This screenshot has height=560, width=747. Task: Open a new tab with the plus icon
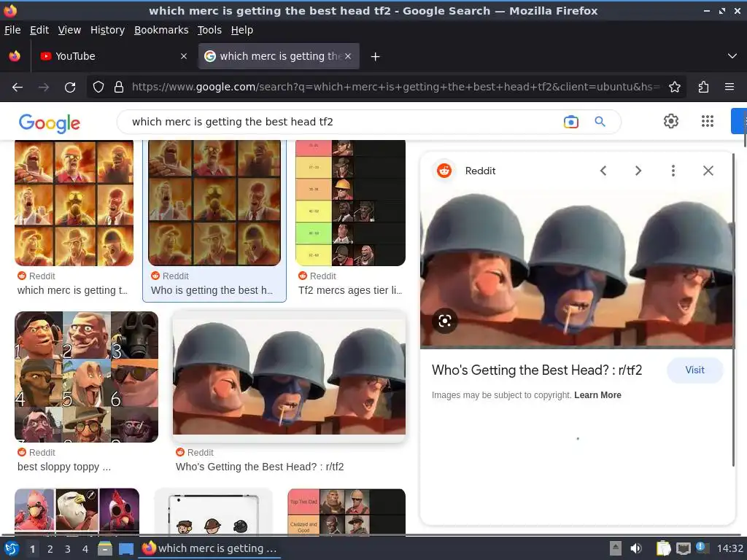coord(376,57)
